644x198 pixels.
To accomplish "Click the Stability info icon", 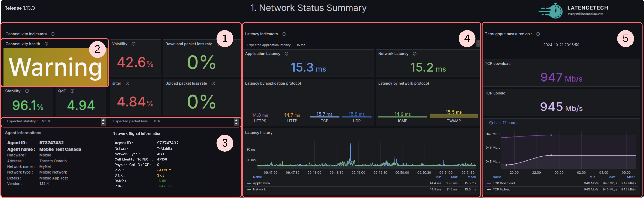I will [x=27, y=91].
